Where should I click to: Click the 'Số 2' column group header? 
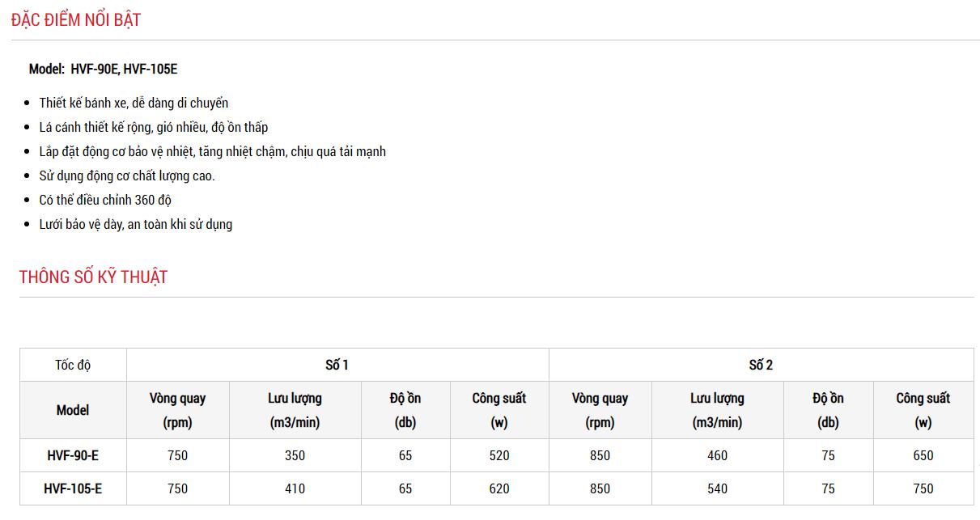click(761, 365)
